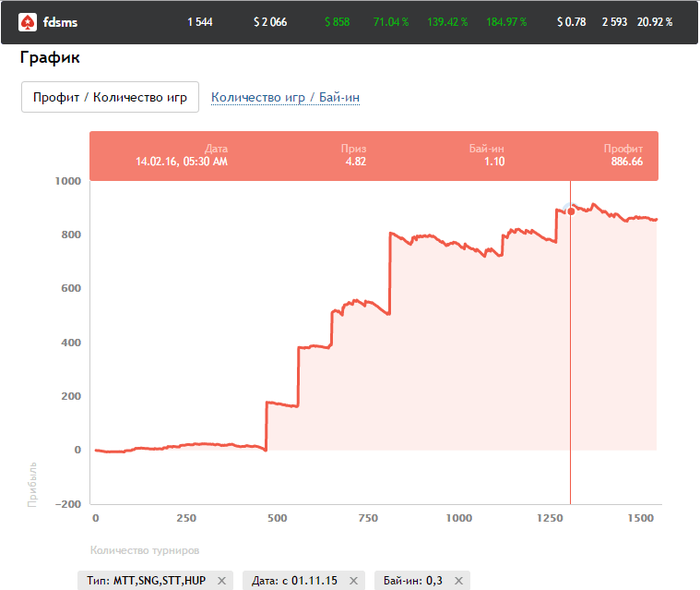Click the 1 544 games count value
The image size is (700, 590).
point(200,22)
